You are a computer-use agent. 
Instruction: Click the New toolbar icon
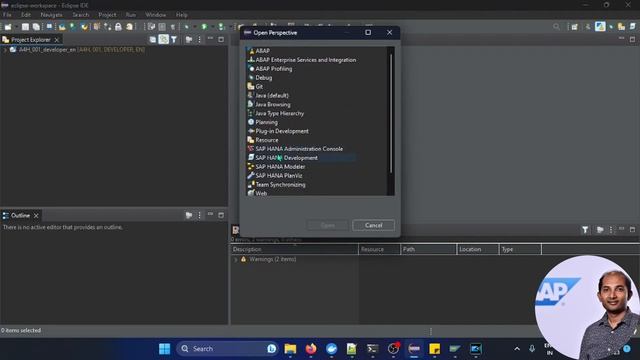[8, 27]
